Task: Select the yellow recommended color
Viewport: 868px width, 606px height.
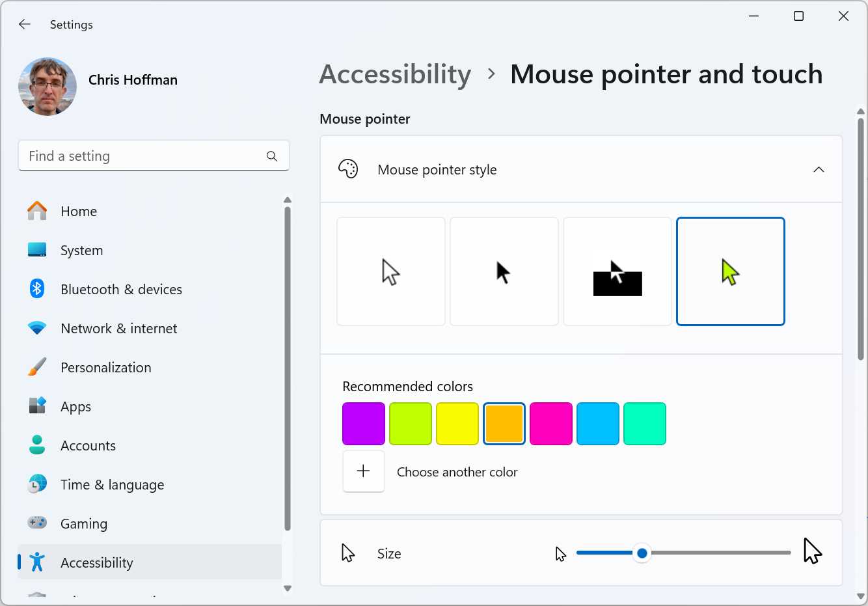Action: (457, 423)
